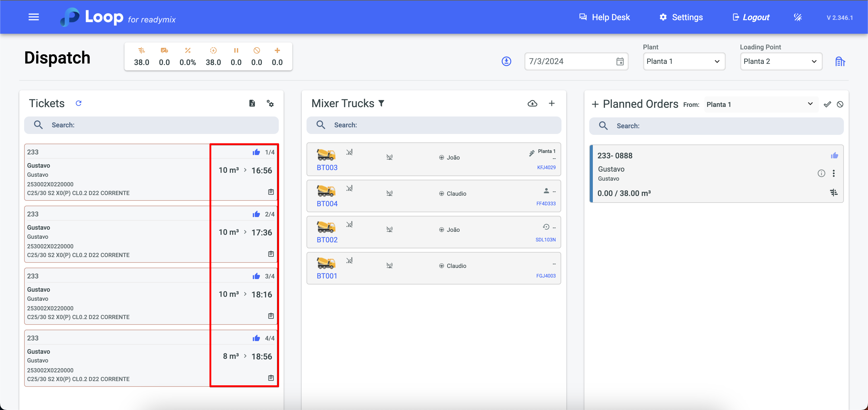Expand the Loading Point dropdown Planta 2

pos(781,61)
